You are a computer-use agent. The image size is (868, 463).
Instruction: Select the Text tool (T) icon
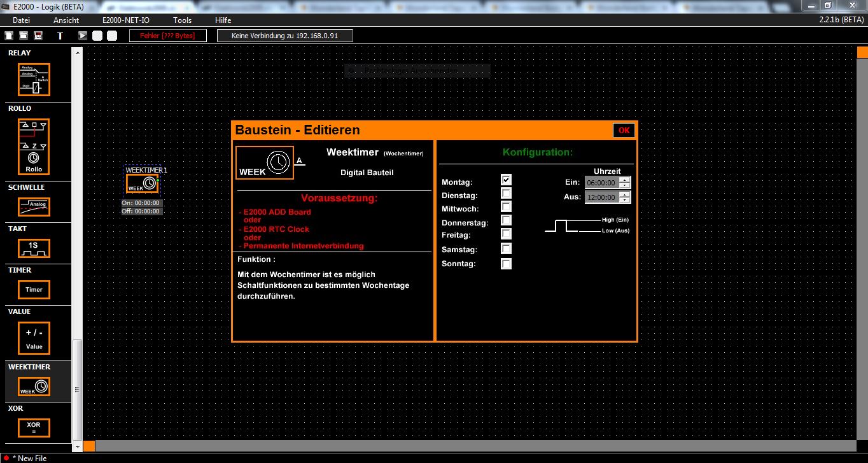[60, 36]
